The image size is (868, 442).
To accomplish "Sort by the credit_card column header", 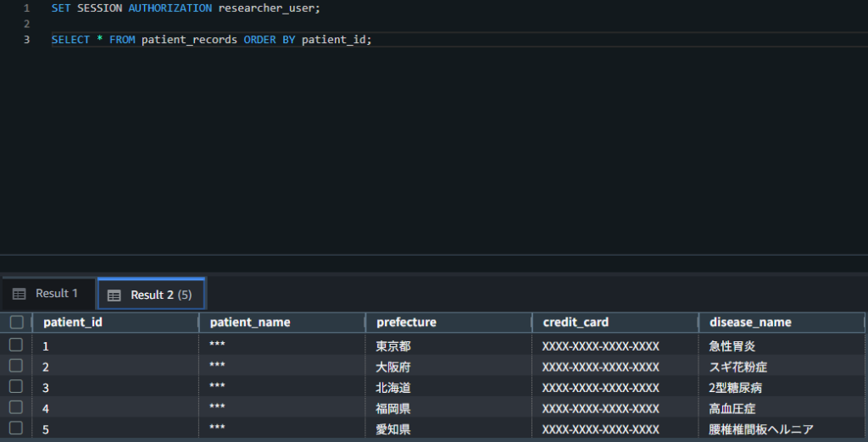I will click(x=615, y=322).
